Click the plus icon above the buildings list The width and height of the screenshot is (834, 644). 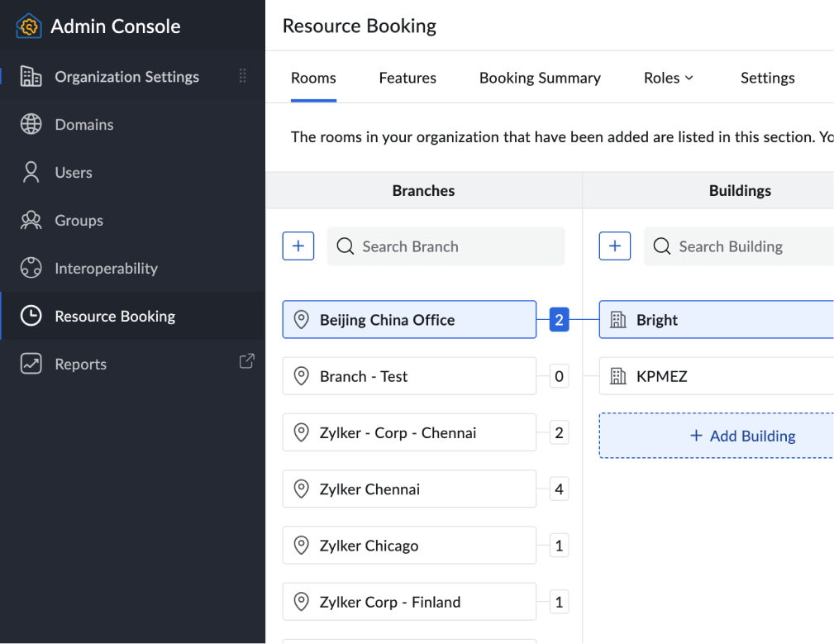click(x=615, y=246)
